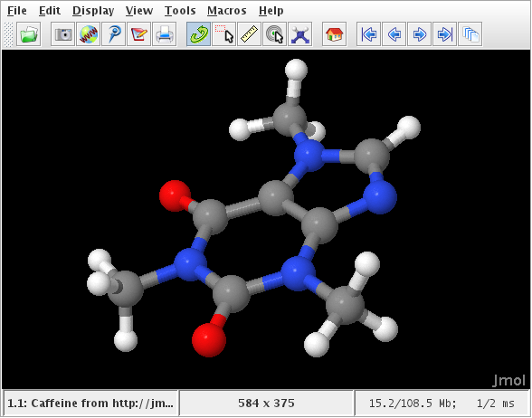Go to previous frame arrow
Screen dimensions: 532x418
pyautogui.click(x=394, y=34)
